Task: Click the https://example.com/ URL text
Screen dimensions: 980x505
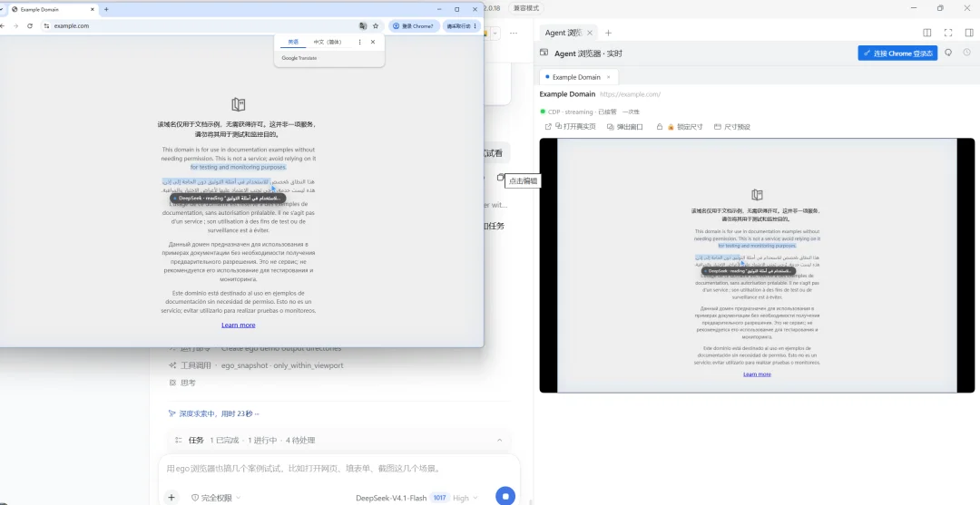Action: (x=630, y=94)
